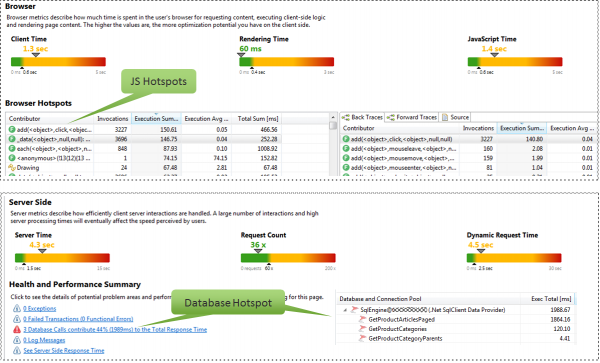Sort Back Traces by Contributor column
Screen dimensions: 600x363
coord(399,128)
